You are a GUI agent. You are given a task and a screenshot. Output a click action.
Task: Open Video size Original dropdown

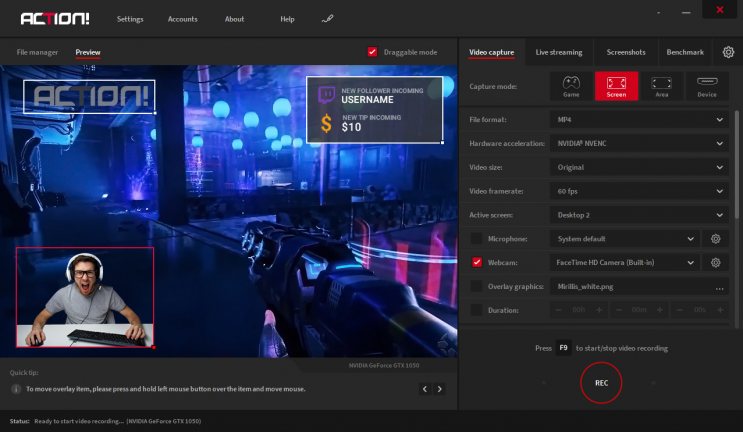pos(639,167)
